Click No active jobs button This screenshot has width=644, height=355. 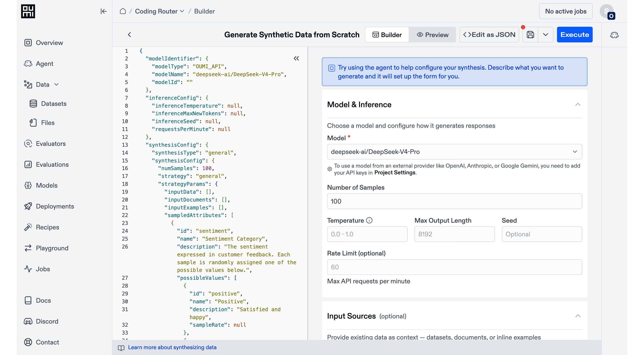click(565, 11)
